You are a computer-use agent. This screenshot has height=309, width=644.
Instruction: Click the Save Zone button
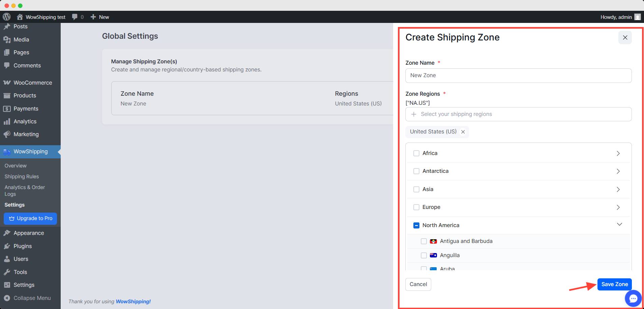tap(614, 284)
